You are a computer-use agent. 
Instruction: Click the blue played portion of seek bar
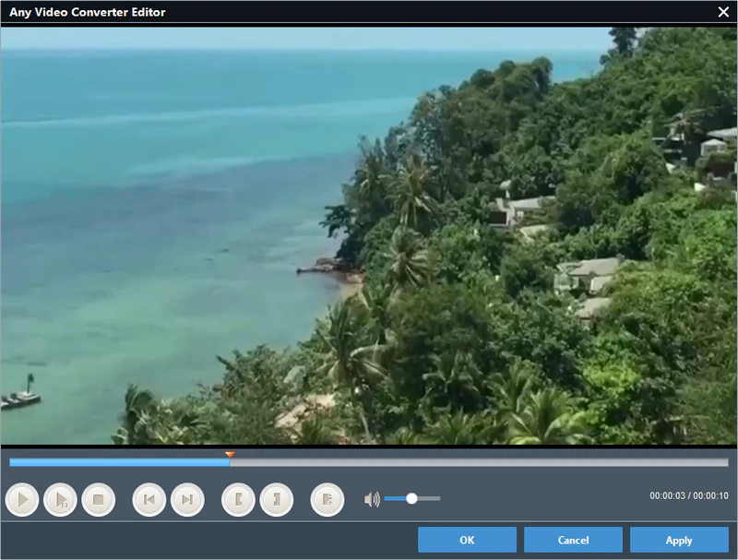click(x=120, y=462)
